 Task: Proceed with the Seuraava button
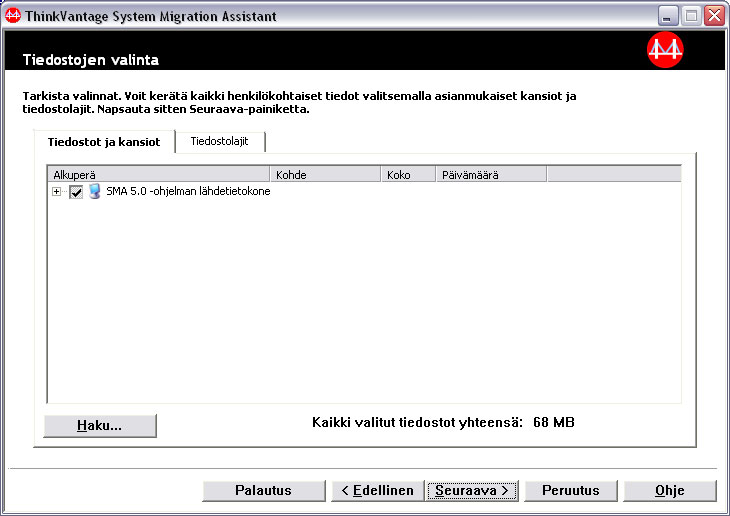pyautogui.click(x=472, y=491)
